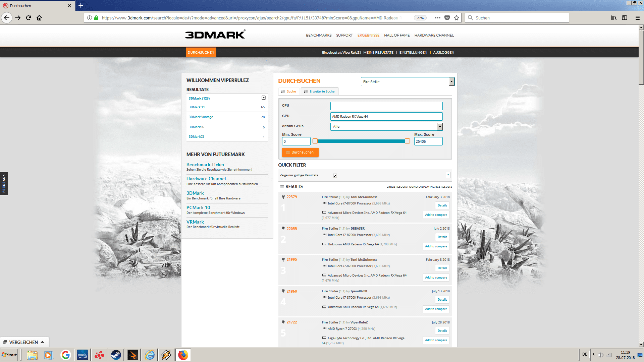Open the SUPPORT menu
This screenshot has width=644, height=362.
tap(344, 35)
